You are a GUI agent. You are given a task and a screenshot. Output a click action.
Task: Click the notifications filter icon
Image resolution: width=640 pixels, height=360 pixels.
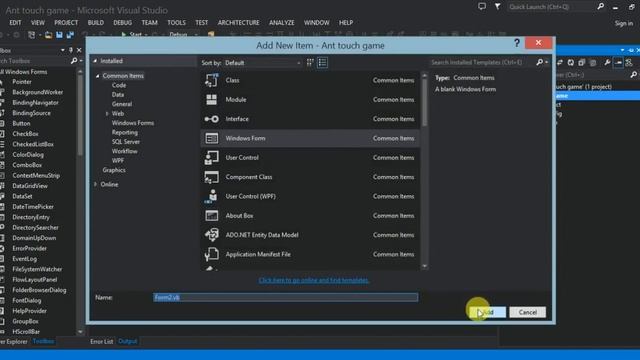[498, 6]
